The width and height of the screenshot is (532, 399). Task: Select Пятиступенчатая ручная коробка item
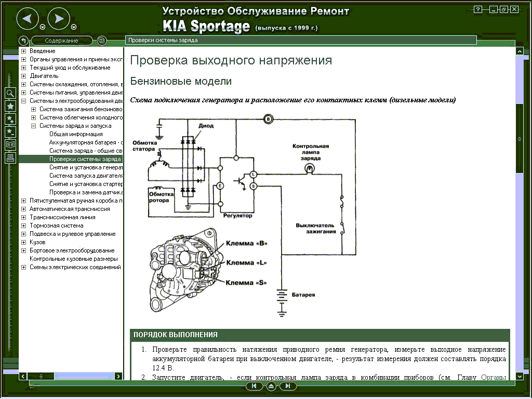click(76, 201)
